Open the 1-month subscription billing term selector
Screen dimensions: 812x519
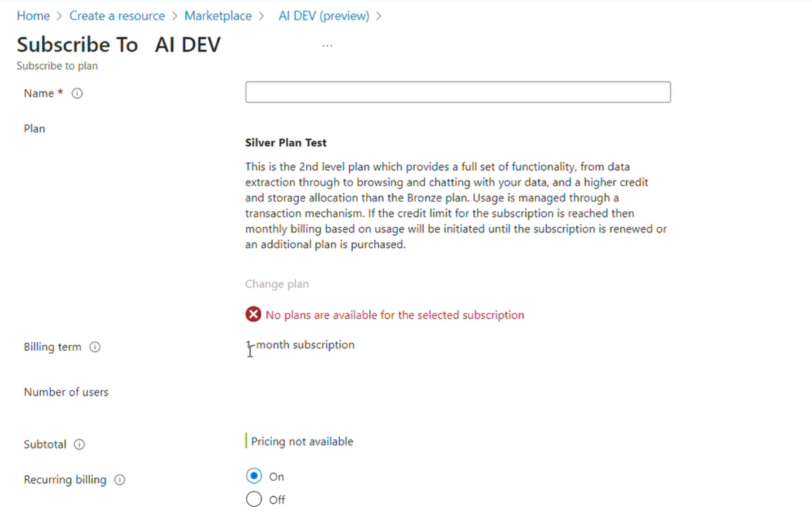[300, 345]
